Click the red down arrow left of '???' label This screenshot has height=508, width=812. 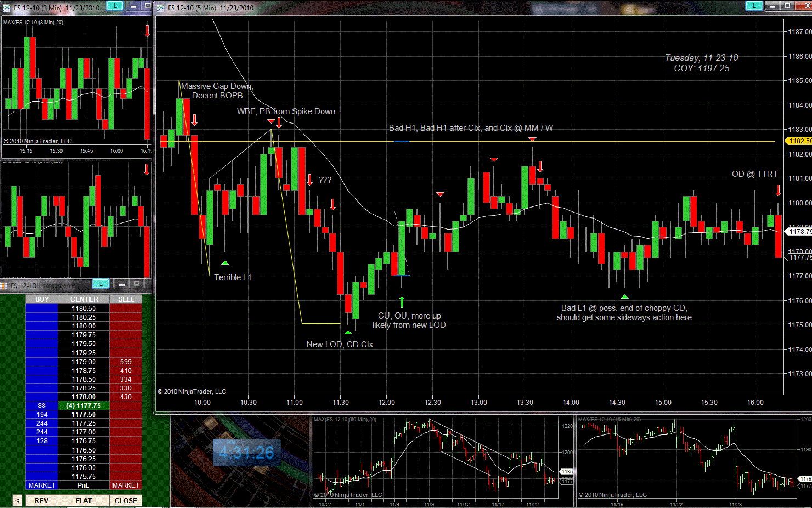pyautogui.click(x=310, y=180)
